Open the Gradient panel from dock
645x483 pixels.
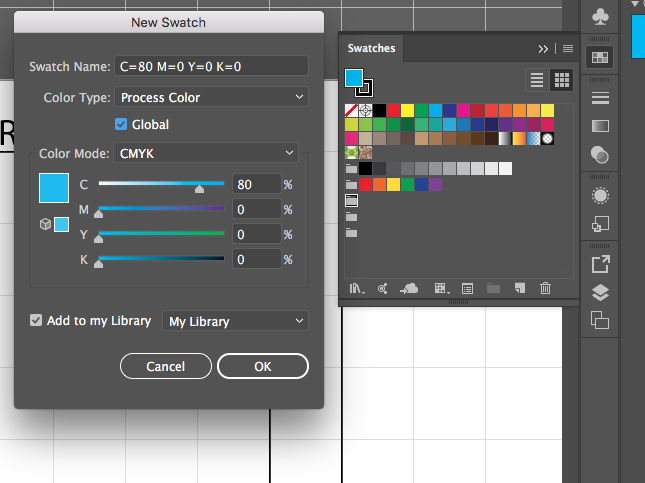600,126
